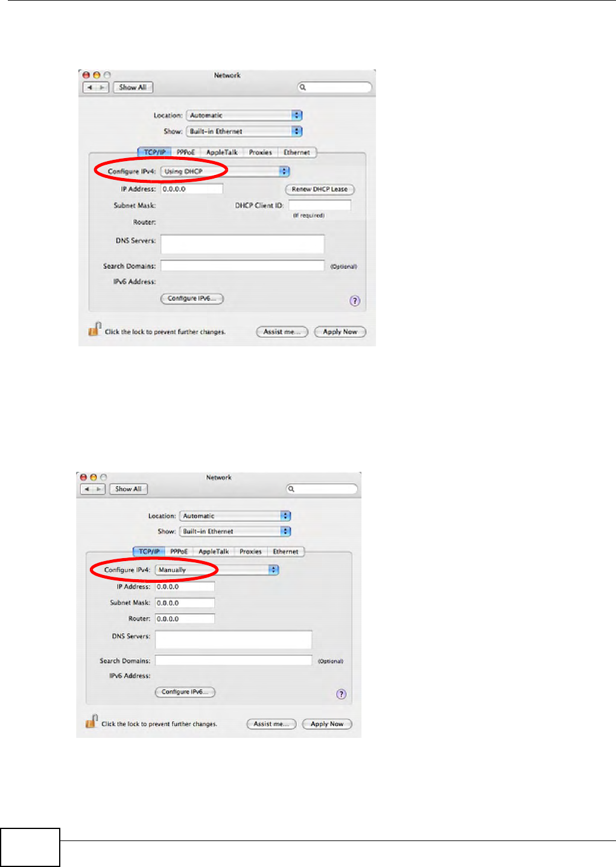
Task: Open Configure IPv4 dropdown showing Using DHCP
Action: [x=225, y=171]
